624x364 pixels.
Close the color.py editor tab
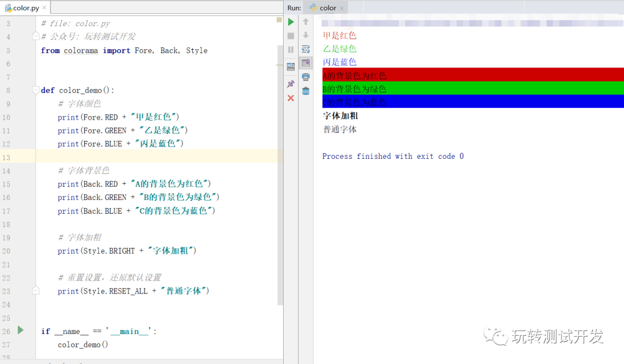(44, 8)
